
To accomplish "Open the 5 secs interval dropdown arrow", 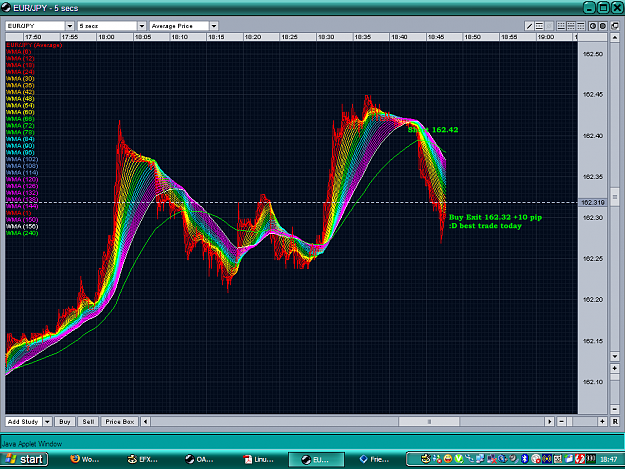I will pyautogui.click(x=142, y=26).
